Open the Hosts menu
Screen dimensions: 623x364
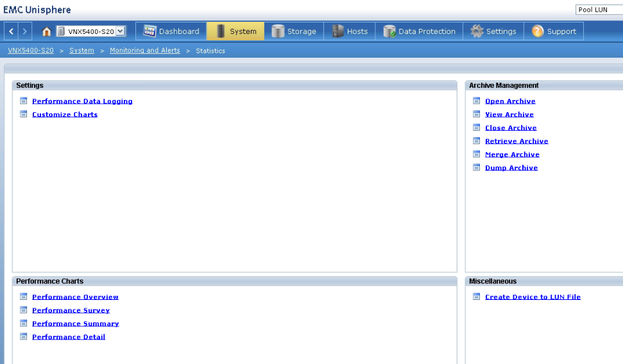350,31
